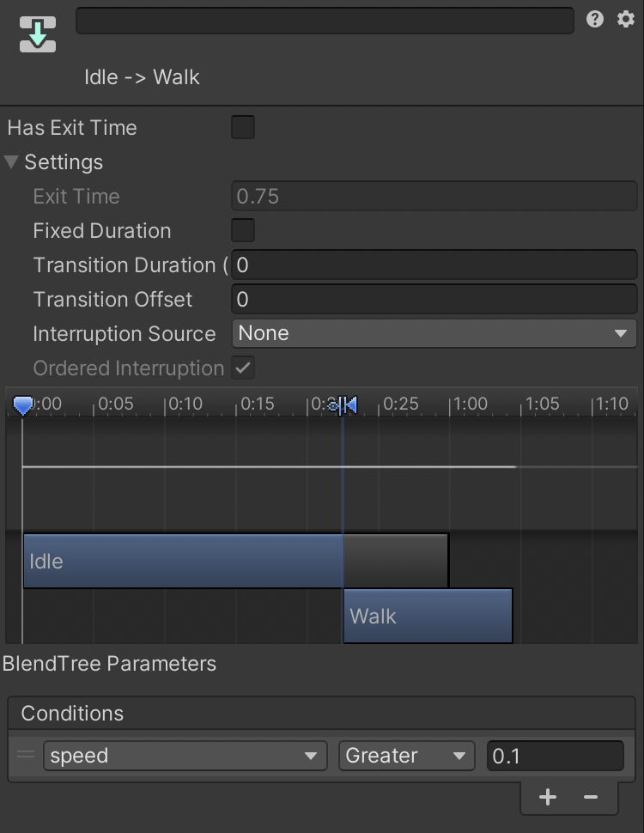Click the Transition Duration input field
Viewport: 644px width, 833px height.
(434, 264)
